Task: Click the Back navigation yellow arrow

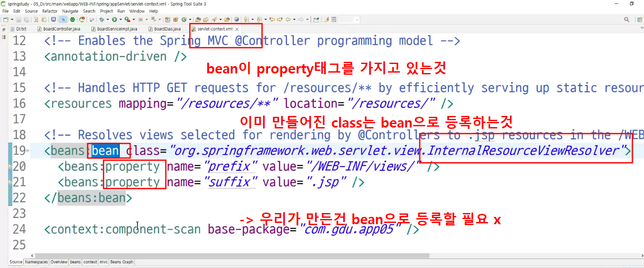Action: 288,19
